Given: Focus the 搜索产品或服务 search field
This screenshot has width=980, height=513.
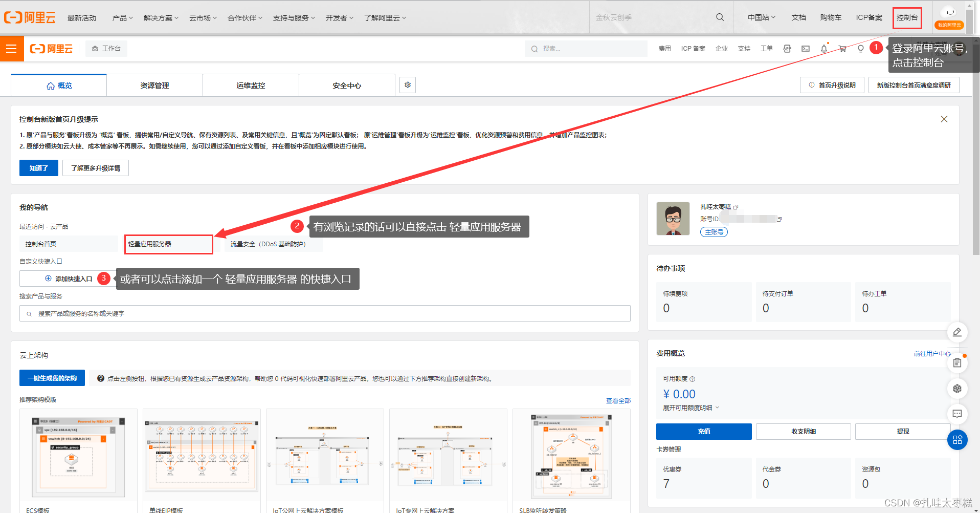Looking at the screenshot, I should [325, 313].
